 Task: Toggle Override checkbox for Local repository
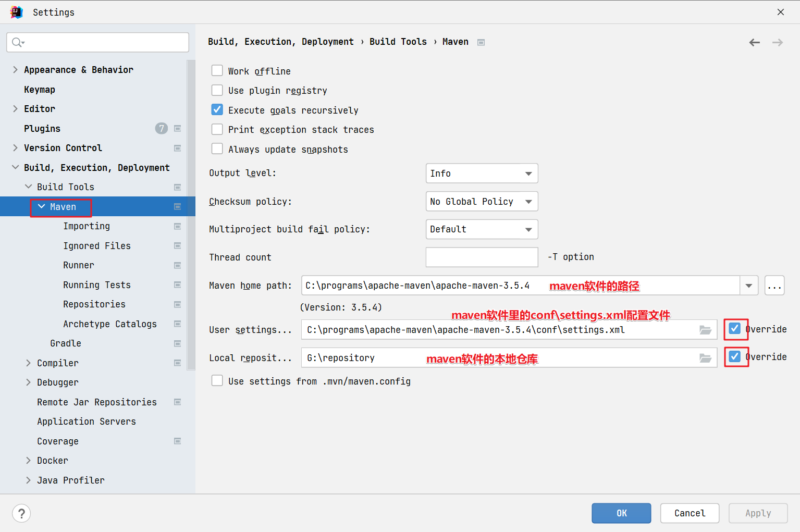[x=734, y=356]
